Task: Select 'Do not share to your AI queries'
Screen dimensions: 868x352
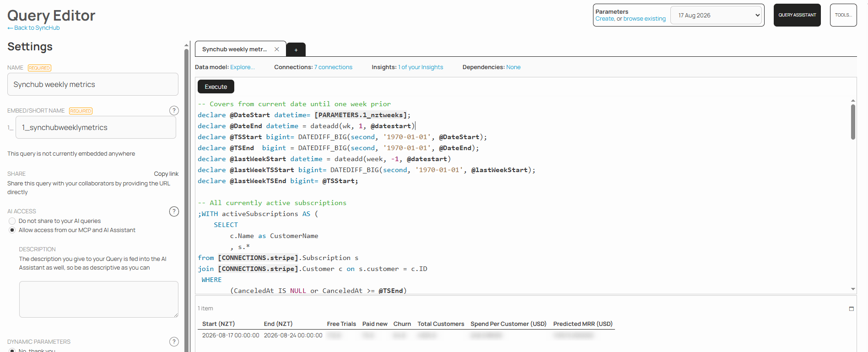Action: point(12,221)
